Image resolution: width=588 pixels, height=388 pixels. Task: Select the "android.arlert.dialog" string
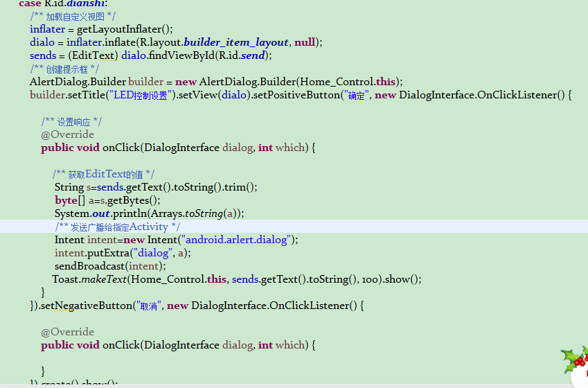click(238, 240)
